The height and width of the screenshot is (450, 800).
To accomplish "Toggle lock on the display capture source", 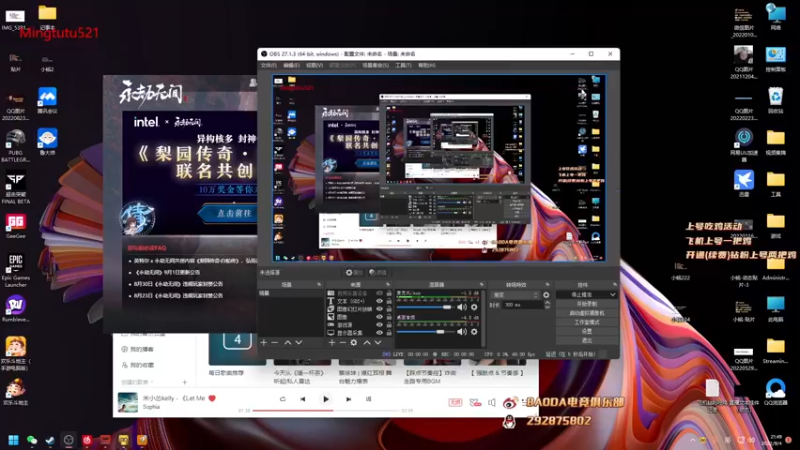I will click(389, 333).
